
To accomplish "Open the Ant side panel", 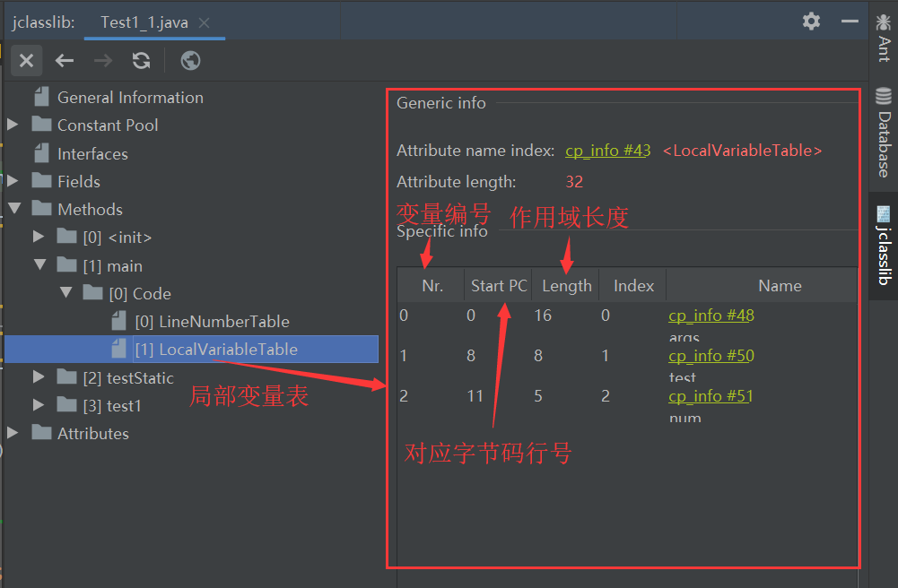I will click(x=884, y=37).
